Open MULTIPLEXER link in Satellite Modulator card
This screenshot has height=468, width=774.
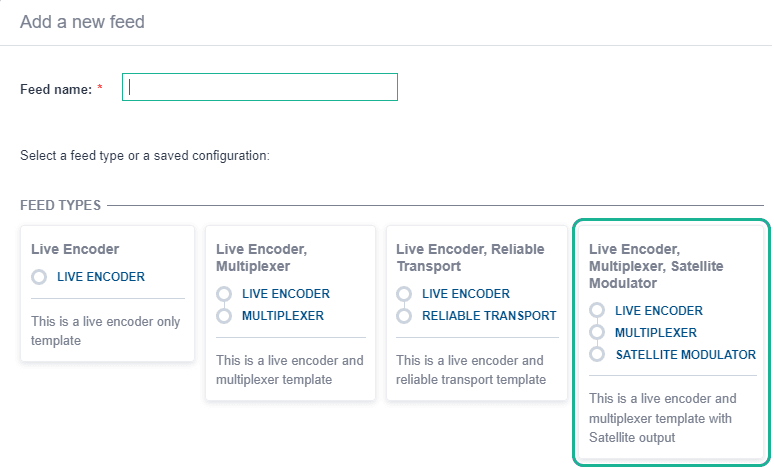click(656, 332)
